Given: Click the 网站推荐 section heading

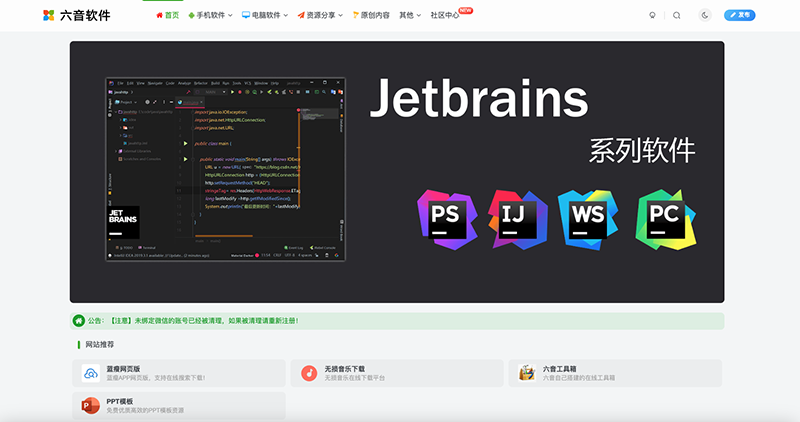Looking at the screenshot, I should (99, 344).
